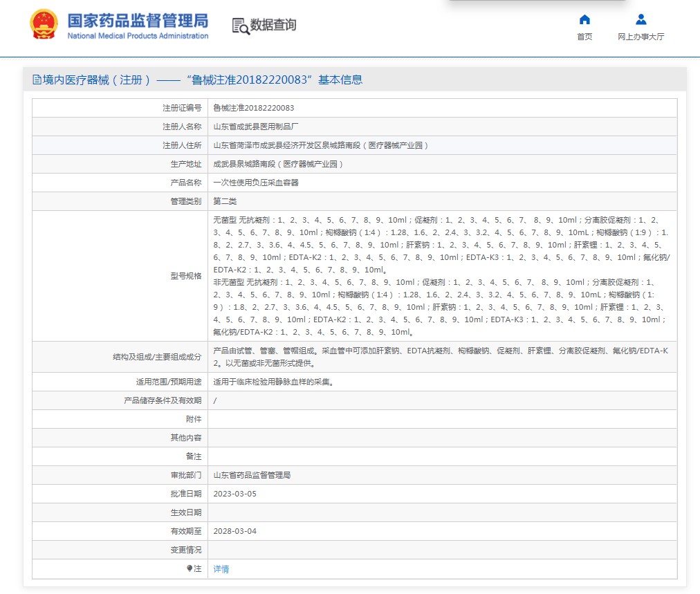
Task: Click the 网上办事大厅 person icon
Action: point(641,19)
